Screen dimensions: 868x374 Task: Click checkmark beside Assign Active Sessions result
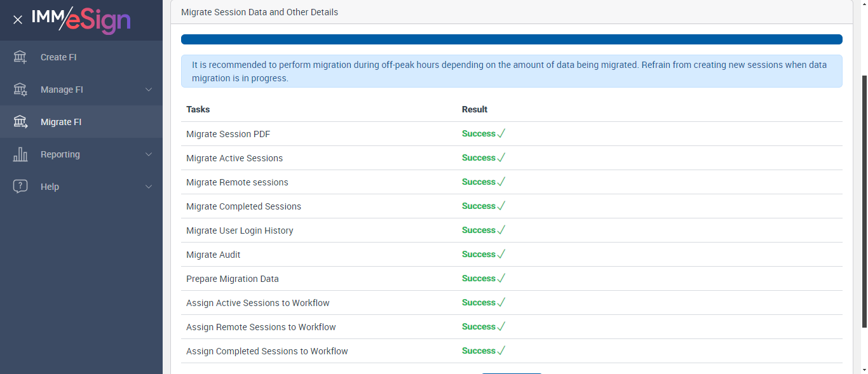(501, 302)
